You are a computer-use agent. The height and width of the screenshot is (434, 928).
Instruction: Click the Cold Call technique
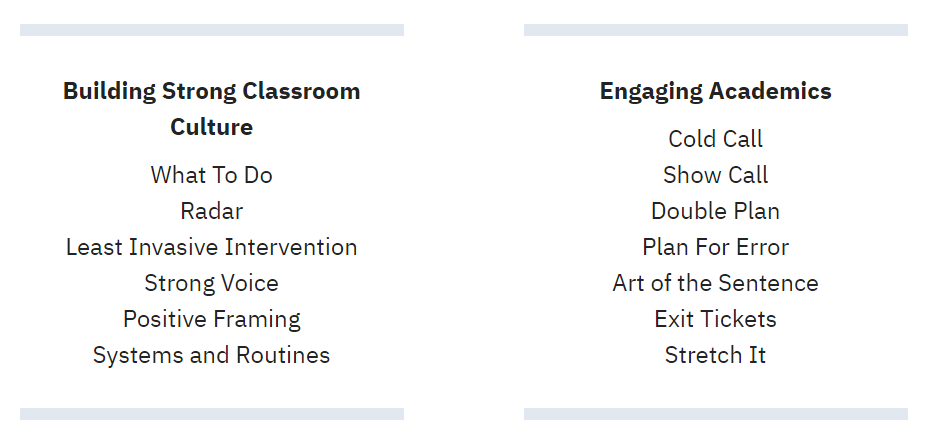point(716,139)
